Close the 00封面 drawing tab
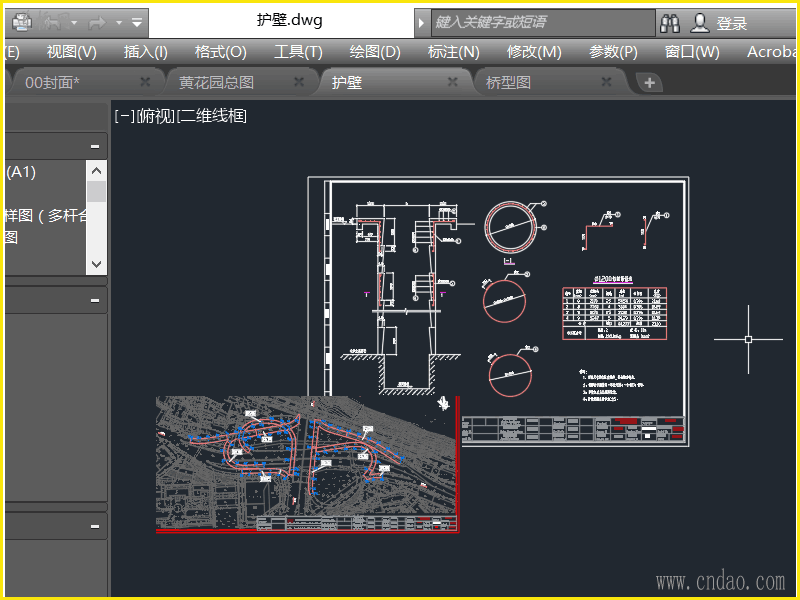 click(145, 82)
